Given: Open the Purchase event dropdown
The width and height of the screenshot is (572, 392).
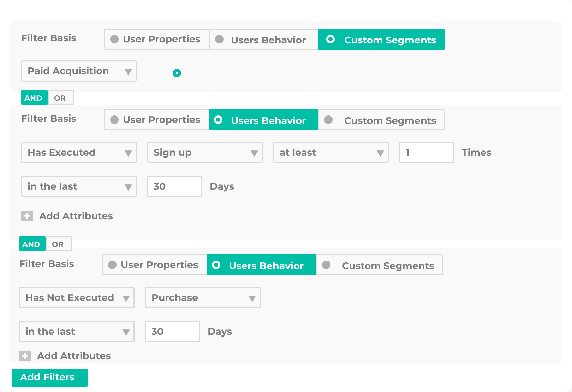Looking at the screenshot, I should [x=203, y=298].
